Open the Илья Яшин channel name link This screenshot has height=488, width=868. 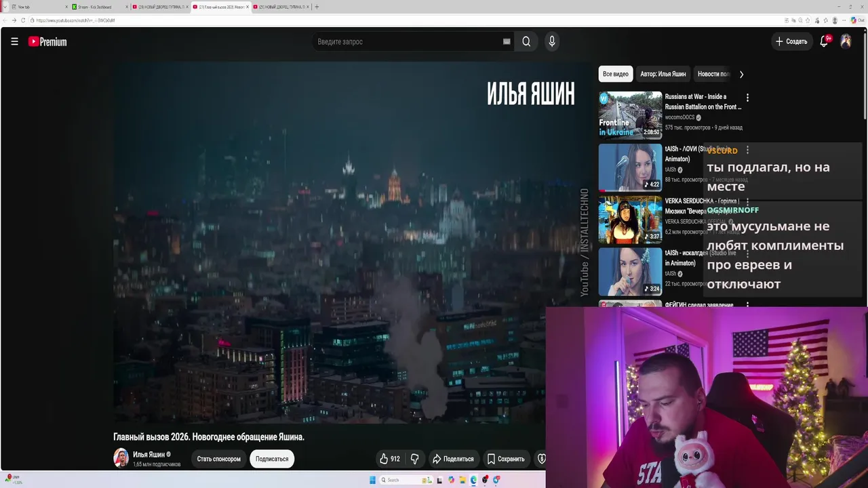click(149, 454)
